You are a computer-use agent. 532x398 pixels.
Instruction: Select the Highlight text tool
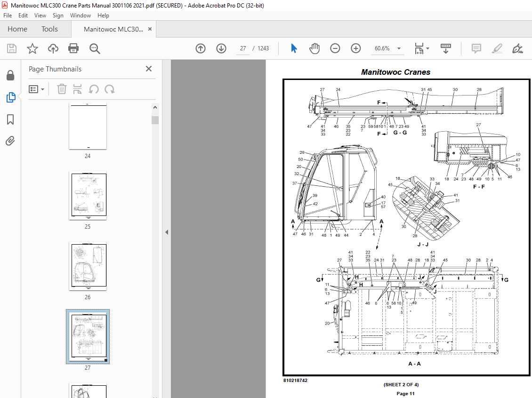coord(497,48)
